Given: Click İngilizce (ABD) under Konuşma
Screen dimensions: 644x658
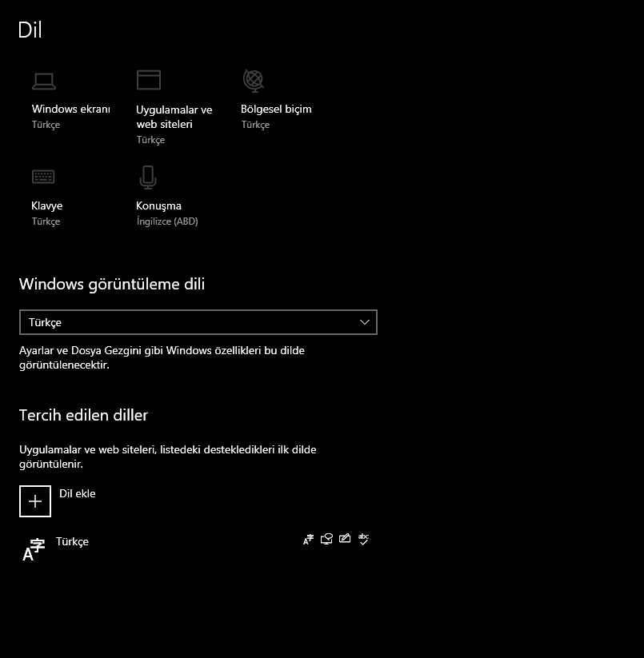Looking at the screenshot, I should pyautogui.click(x=167, y=221).
